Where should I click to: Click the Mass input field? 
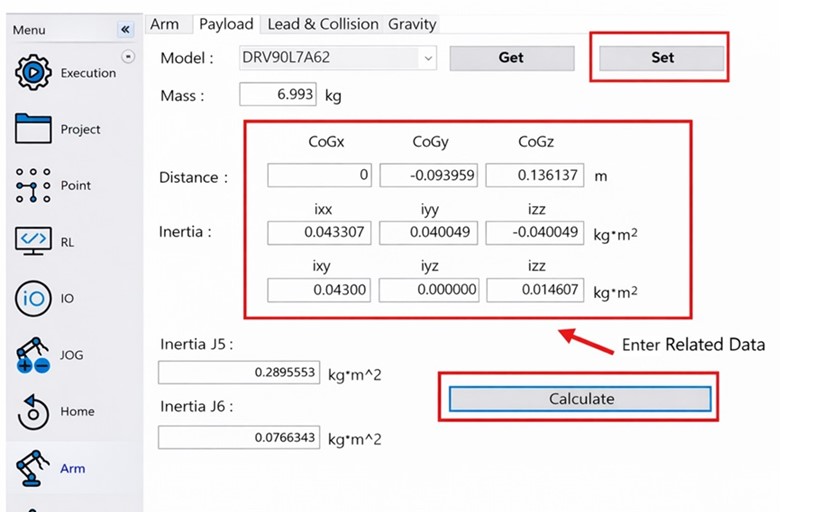click(x=278, y=95)
